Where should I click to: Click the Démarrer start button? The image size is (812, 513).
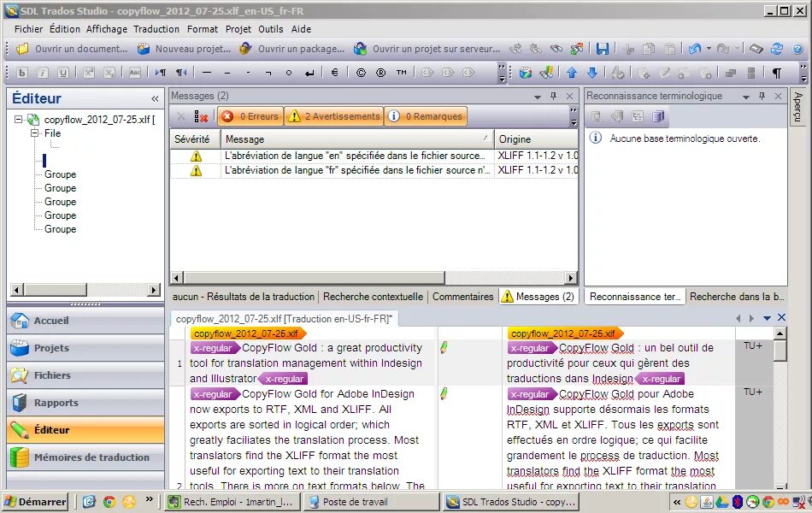pos(36,502)
